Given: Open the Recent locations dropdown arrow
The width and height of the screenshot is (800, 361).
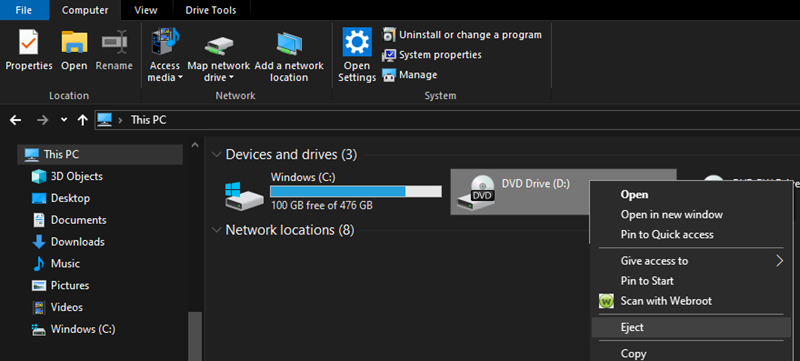Looking at the screenshot, I should coord(64,120).
